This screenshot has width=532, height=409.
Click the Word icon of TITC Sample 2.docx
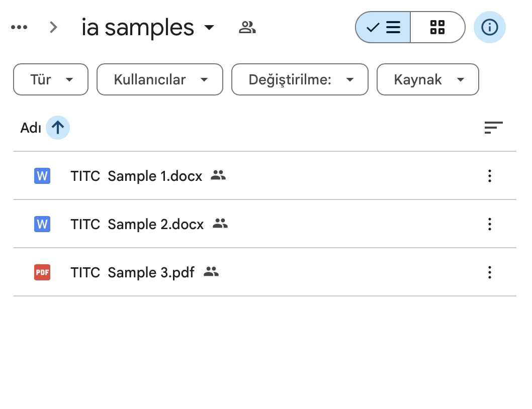point(42,224)
